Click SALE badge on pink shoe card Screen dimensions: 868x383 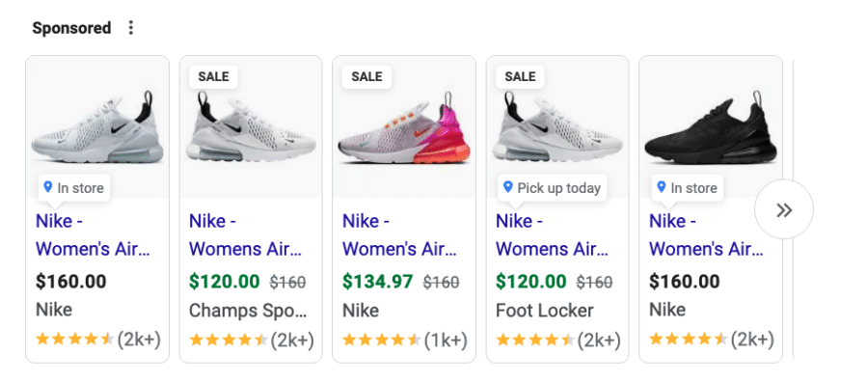click(x=366, y=76)
